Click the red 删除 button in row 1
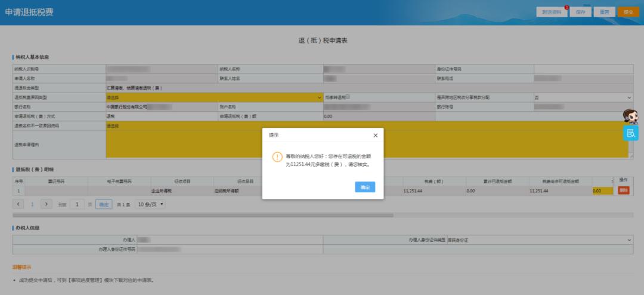 624,190
